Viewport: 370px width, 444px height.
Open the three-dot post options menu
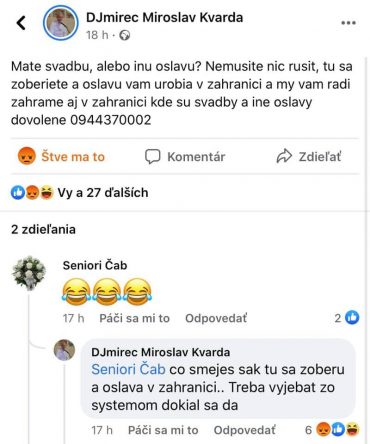[348, 23]
